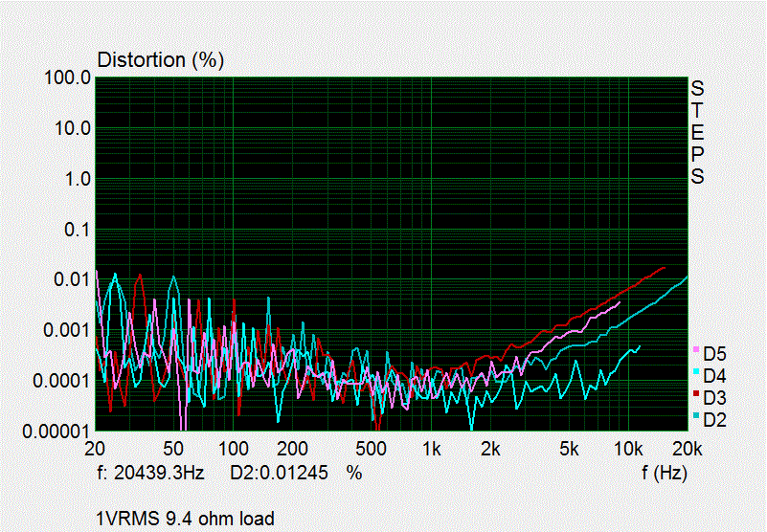Click the 10.0 y-axis tick label
Screen dimensions: 767x532
73,128
